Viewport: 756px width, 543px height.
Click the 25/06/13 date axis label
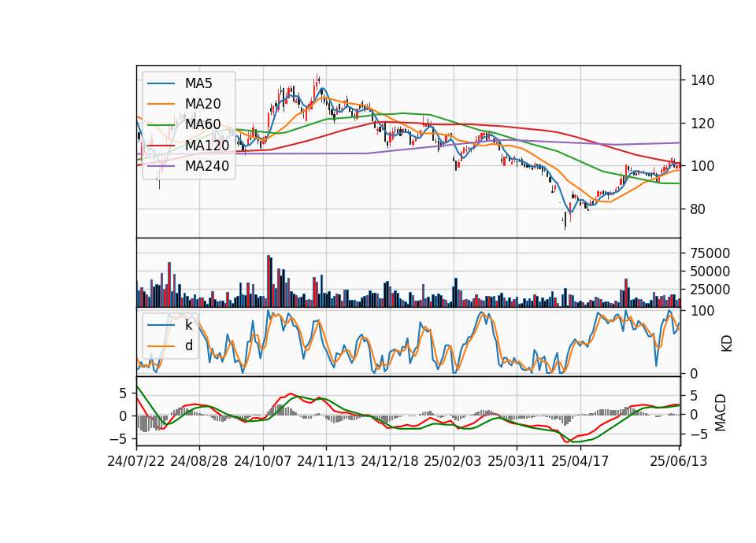pos(678,461)
